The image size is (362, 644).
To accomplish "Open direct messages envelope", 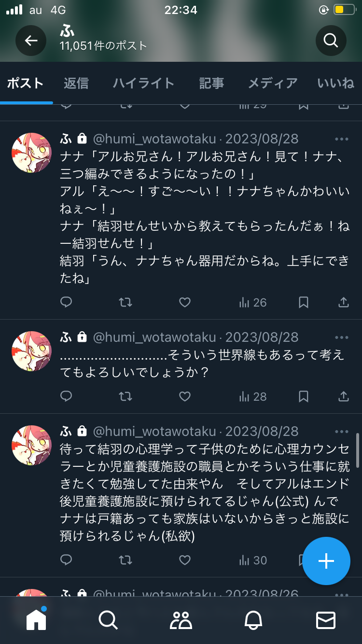I will click(326, 620).
